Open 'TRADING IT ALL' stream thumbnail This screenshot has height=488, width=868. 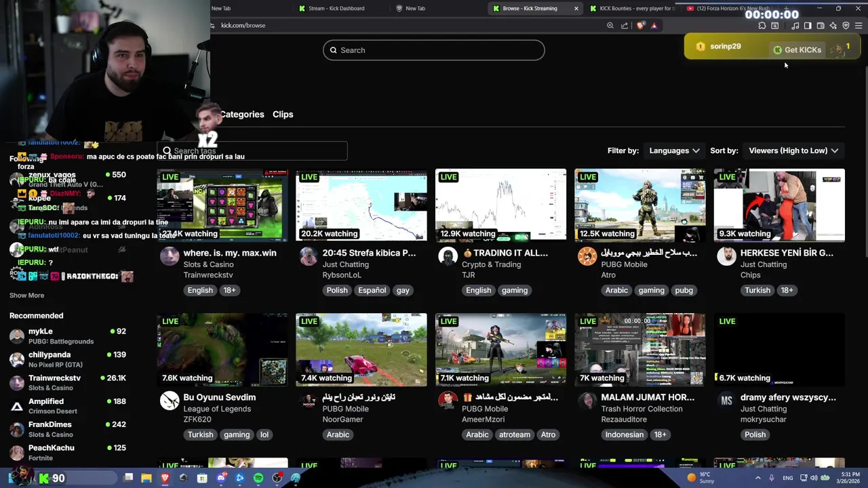(x=500, y=205)
